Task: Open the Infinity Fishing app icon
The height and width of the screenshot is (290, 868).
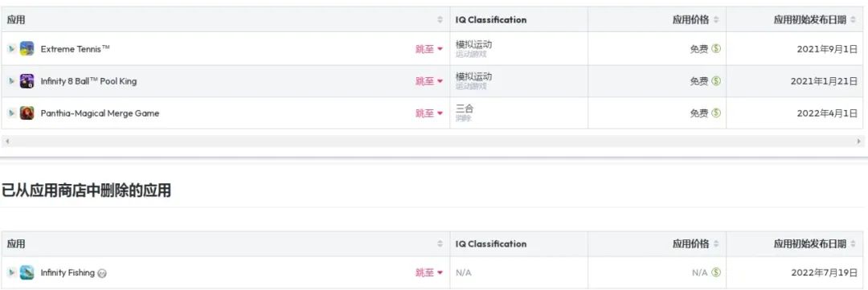Action: coord(27,272)
